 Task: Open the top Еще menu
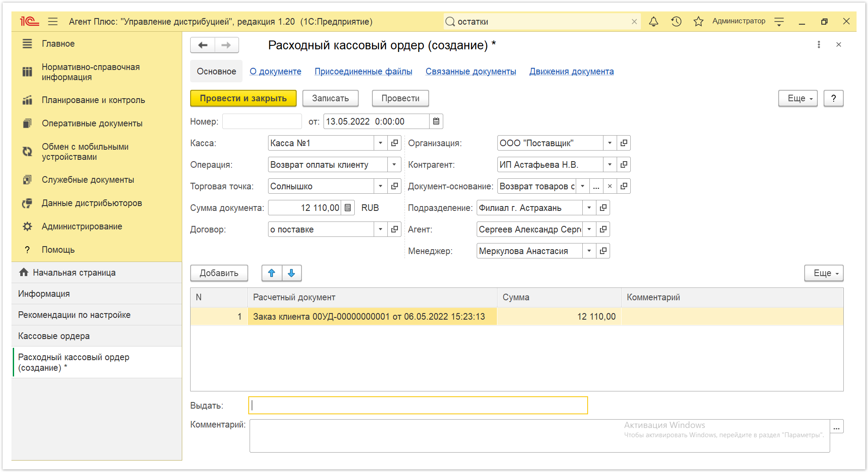point(798,98)
